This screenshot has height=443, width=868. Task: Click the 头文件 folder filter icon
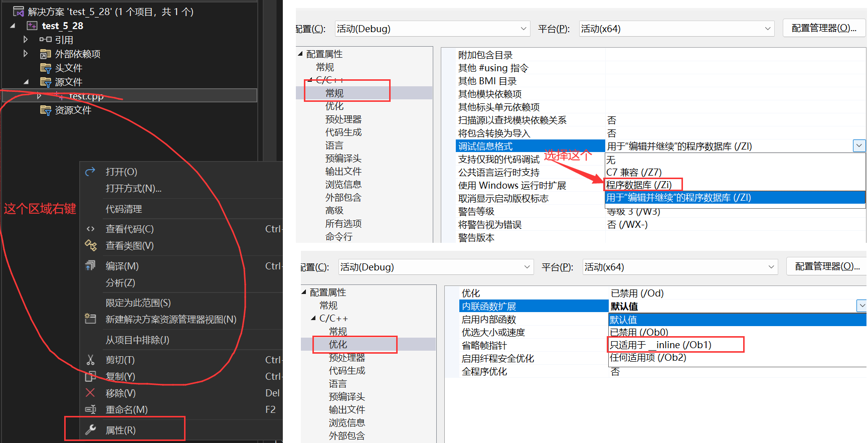[x=46, y=68]
